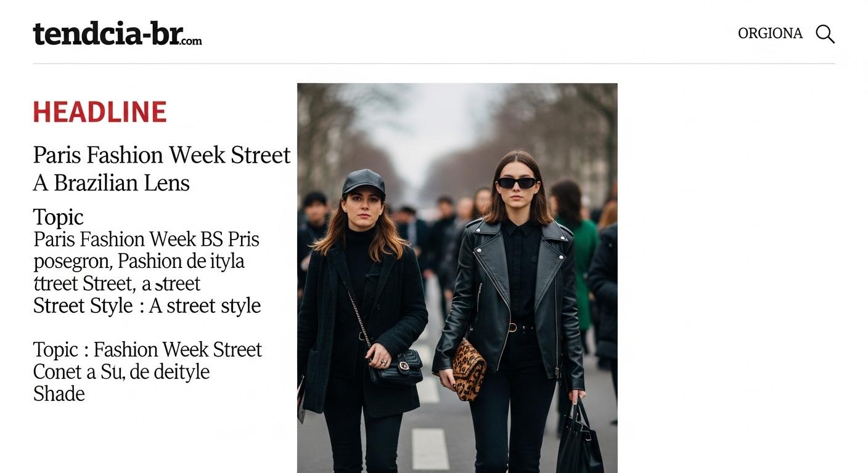Click the 'posegron, Pashion de ityla' line
Image resolution: width=868 pixels, height=473 pixels.
click(x=139, y=261)
